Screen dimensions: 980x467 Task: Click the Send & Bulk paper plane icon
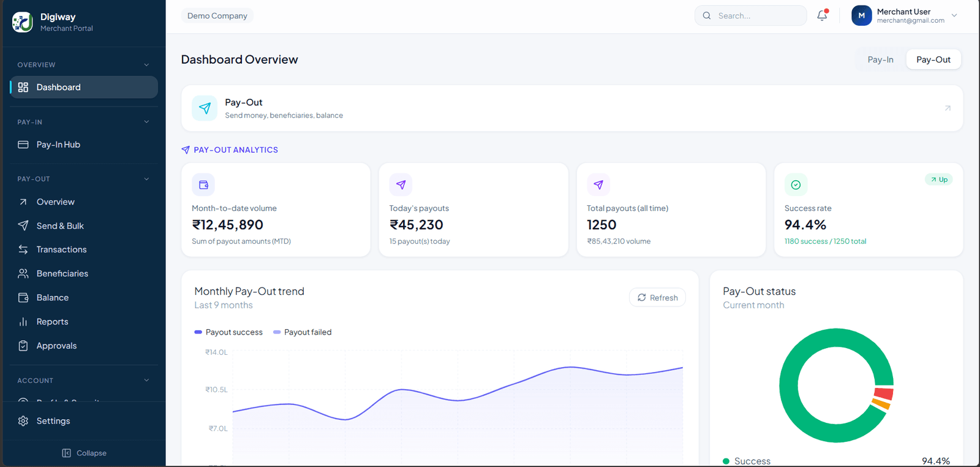click(23, 226)
